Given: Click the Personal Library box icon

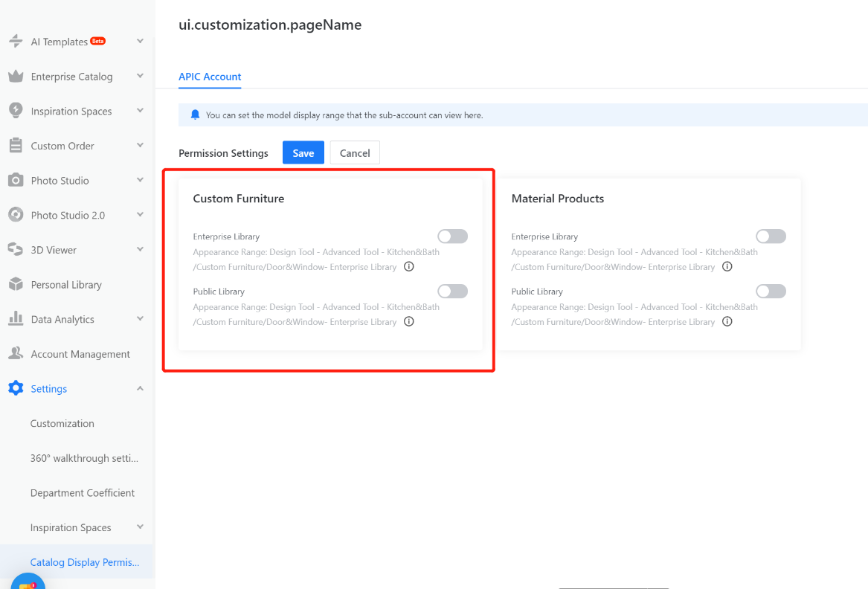Looking at the screenshot, I should click(16, 285).
